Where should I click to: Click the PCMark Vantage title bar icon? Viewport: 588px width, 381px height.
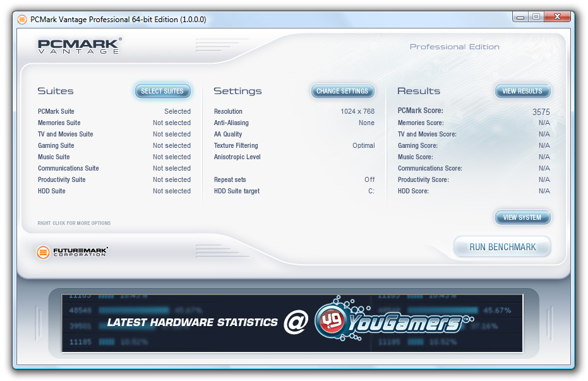pos(22,19)
